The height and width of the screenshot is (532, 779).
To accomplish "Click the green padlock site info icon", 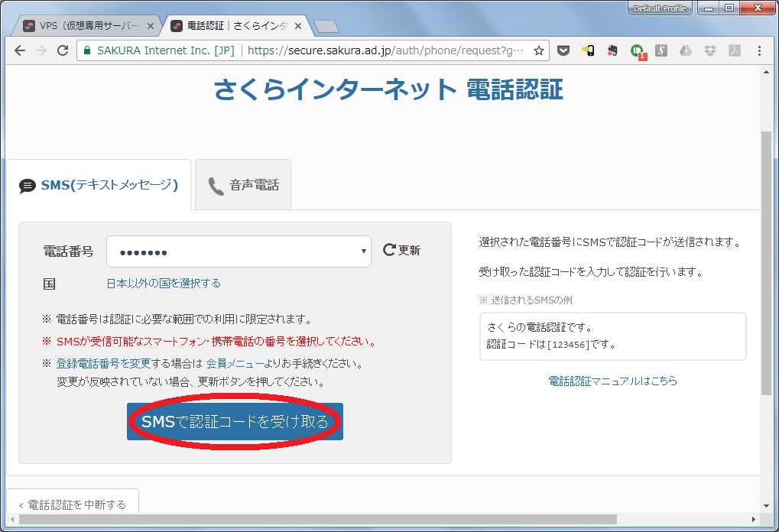I will [x=87, y=50].
